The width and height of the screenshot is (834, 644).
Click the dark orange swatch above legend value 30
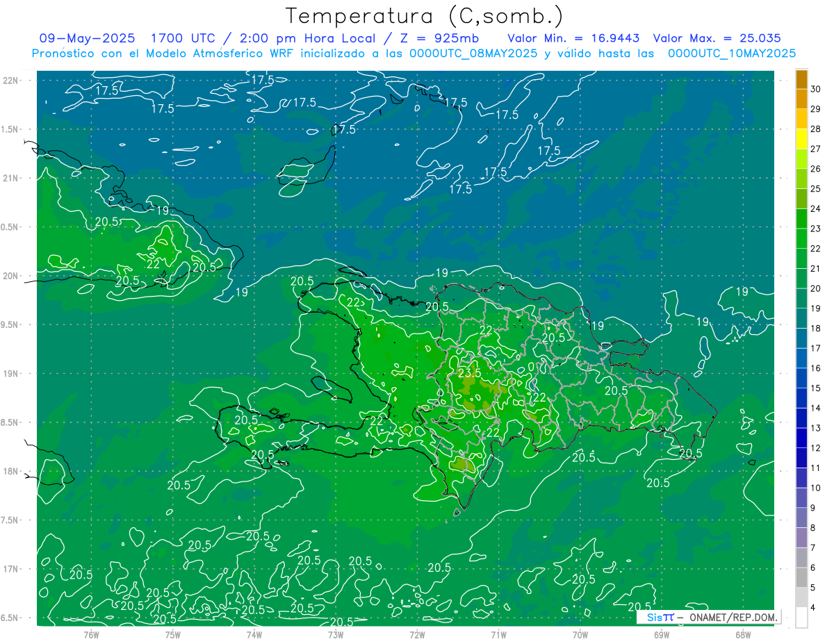pos(801,79)
